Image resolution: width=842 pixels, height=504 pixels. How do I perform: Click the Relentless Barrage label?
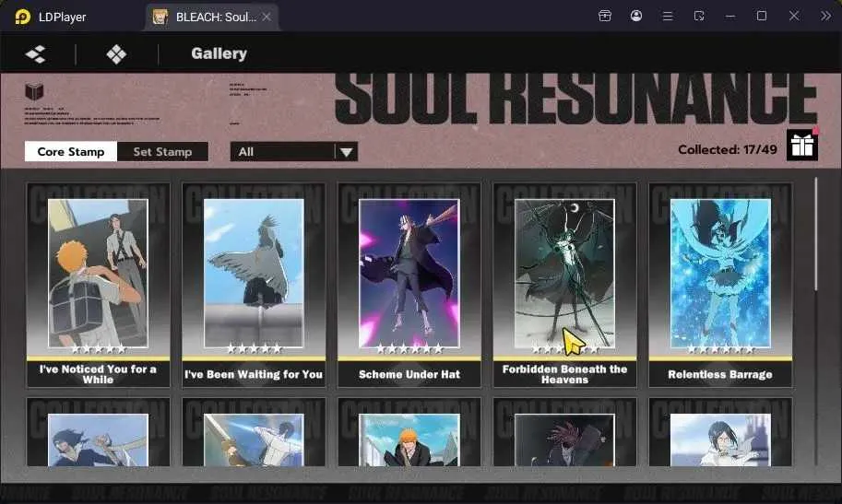pos(720,374)
